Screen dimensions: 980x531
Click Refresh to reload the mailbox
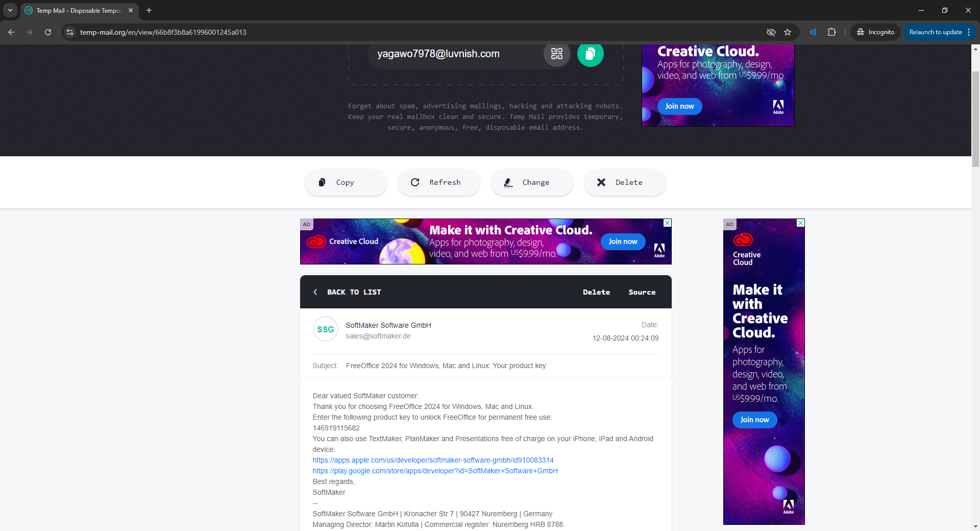click(x=438, y=182)
